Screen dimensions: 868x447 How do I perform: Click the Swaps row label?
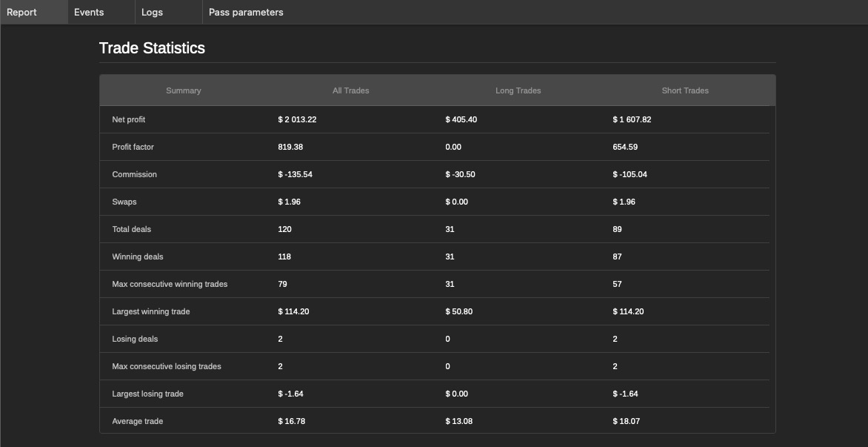click(x=124, y=202)
